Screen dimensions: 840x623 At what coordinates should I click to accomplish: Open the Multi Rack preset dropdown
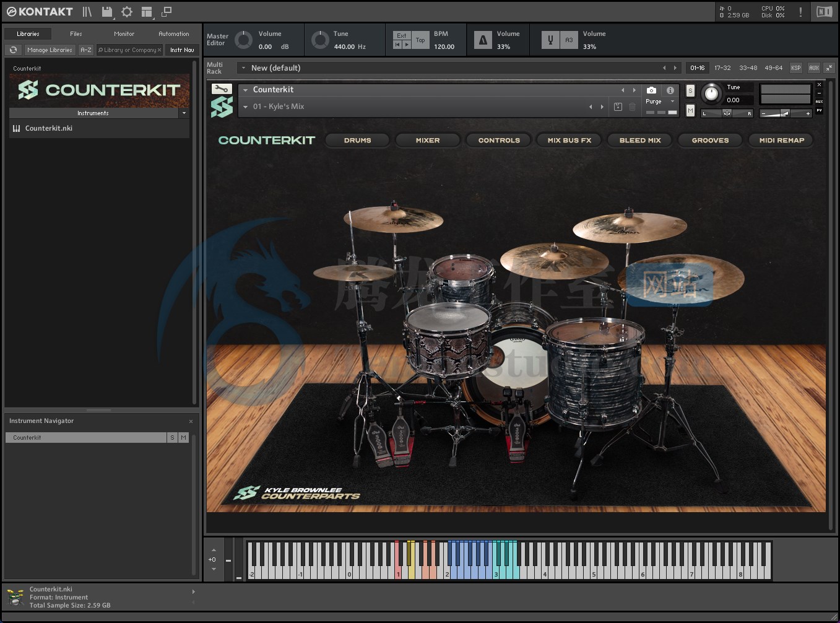pos(243,68)
